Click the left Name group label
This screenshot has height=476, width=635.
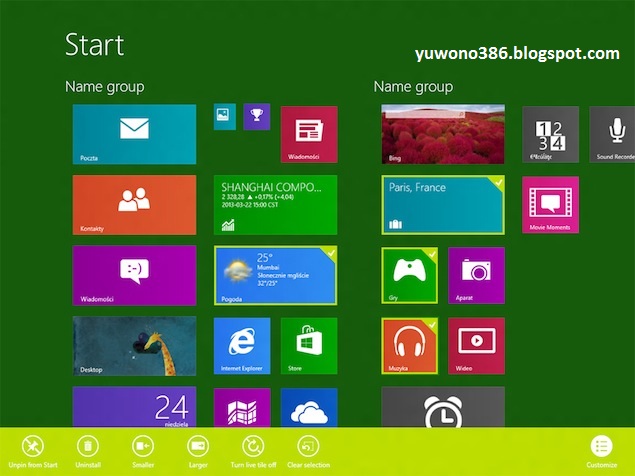pyautogui.click(x=104, y=87)
